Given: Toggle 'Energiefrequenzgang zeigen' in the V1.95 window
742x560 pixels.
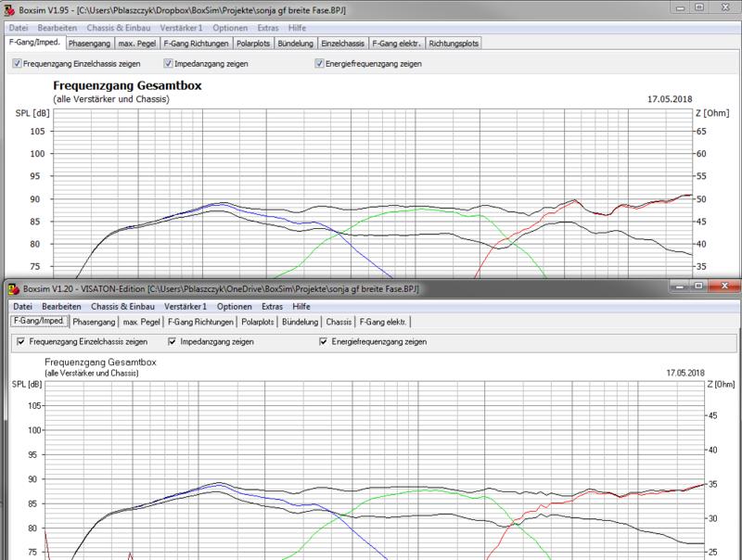Looking at the screenshot, I should (x=320, y=64).
